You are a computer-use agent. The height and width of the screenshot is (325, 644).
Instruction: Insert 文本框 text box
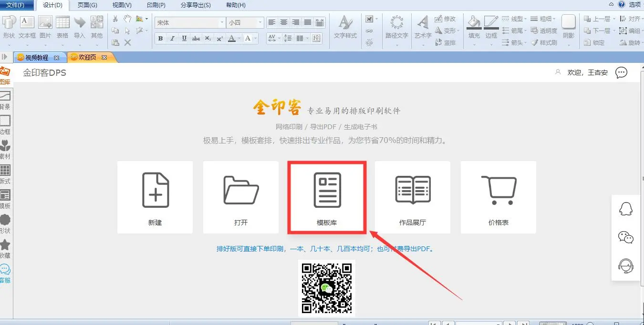[27, 27]
